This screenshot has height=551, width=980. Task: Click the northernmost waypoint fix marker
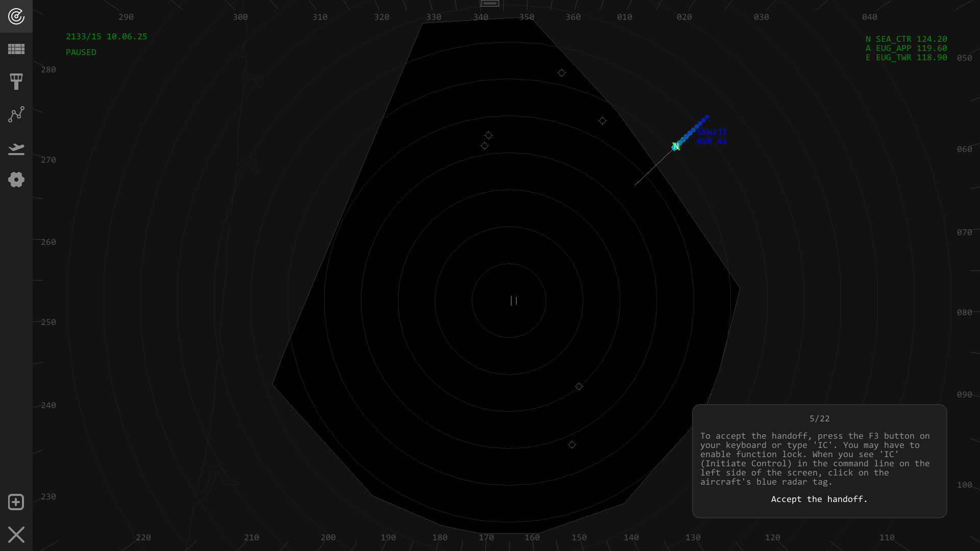coord(561,73)
